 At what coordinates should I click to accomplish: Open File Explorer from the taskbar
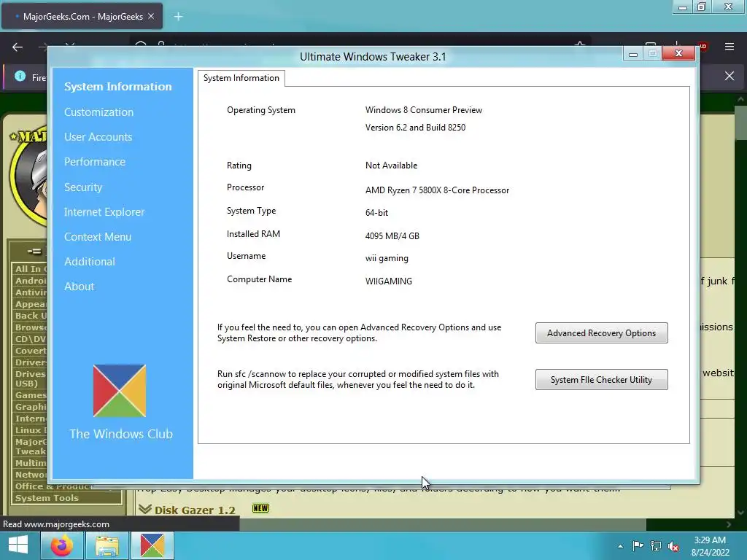pyautogui.click(x=107, y=545)
